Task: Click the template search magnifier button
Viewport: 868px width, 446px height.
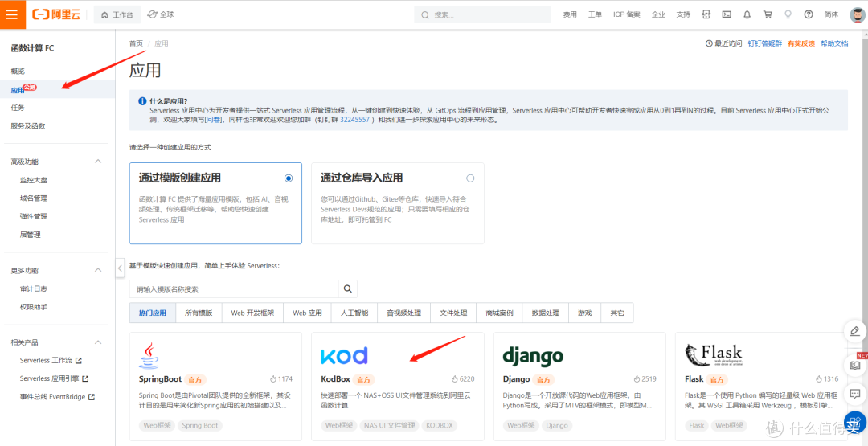Action: (x=348, y=288)
